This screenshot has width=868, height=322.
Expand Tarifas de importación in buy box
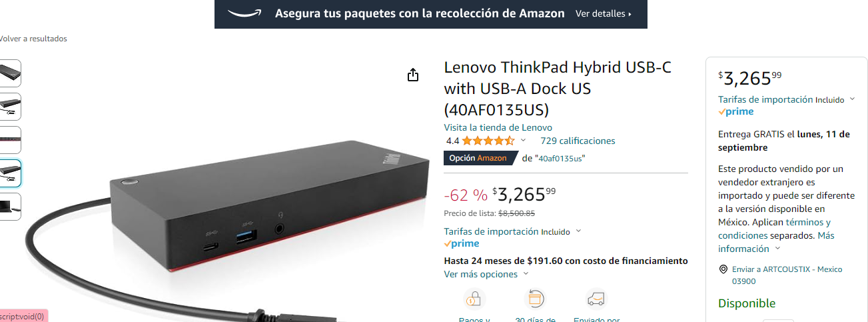click(851, 99)
